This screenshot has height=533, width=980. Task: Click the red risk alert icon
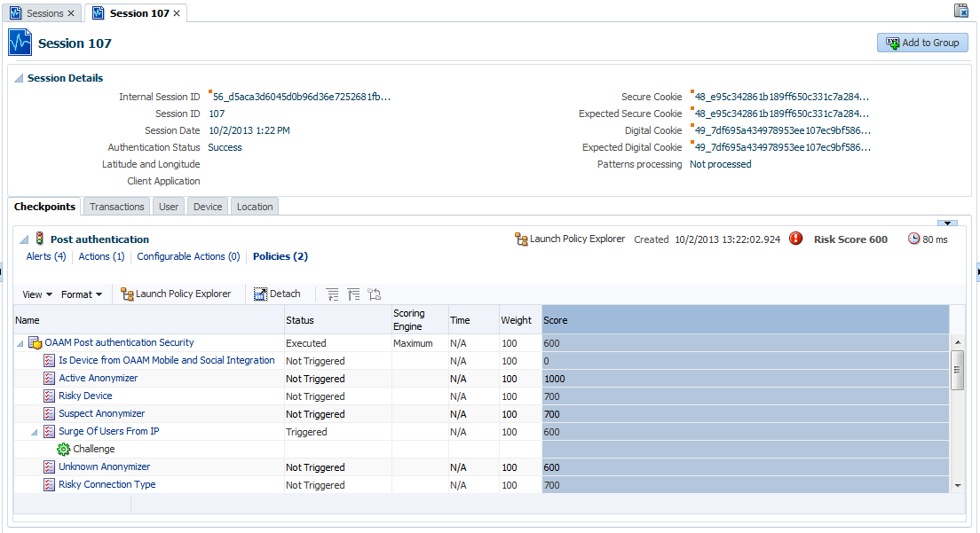[x=795, y=239]
